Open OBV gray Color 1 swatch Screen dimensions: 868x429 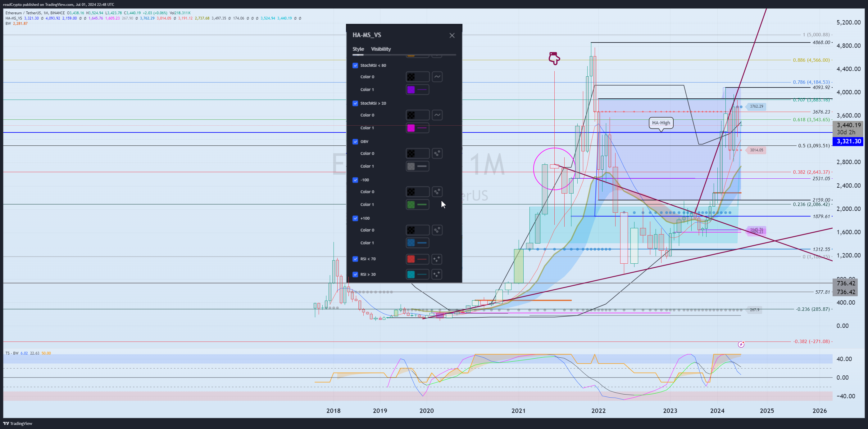(417, 166)
